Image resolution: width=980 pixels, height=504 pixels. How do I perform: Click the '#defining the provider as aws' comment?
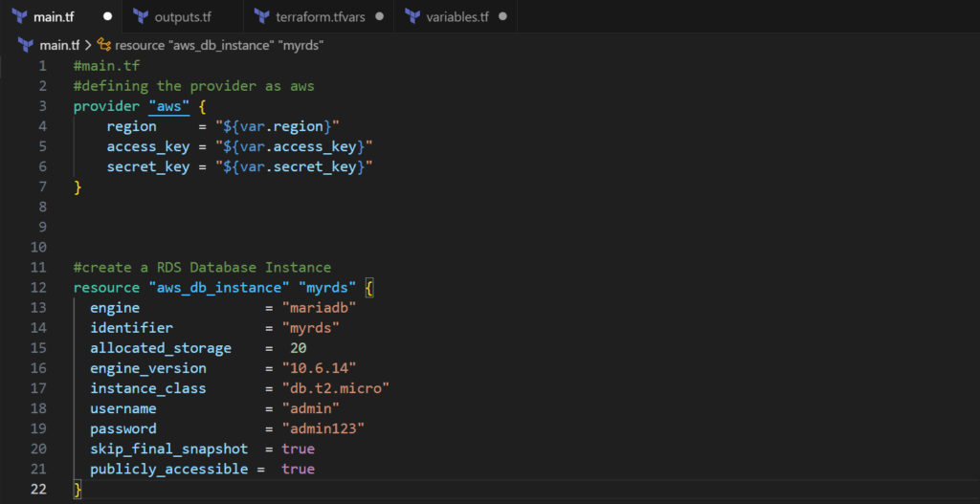(x=193, y=86)
